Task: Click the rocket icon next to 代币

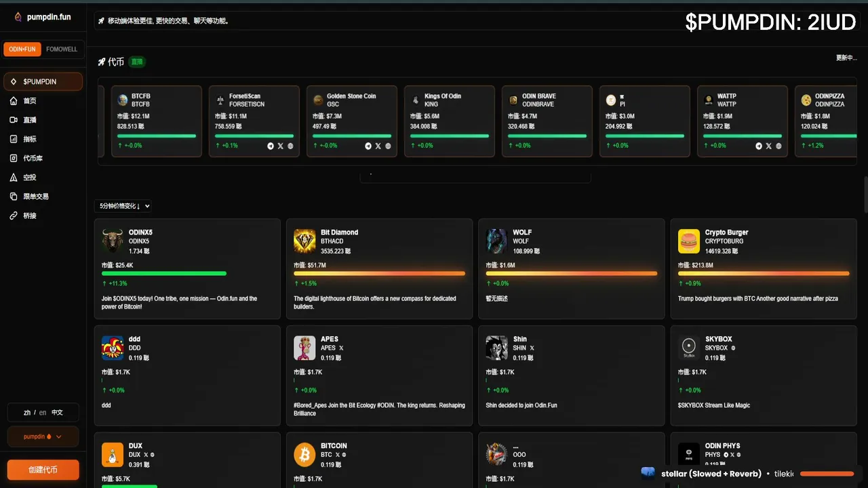Action: (102, 62)
